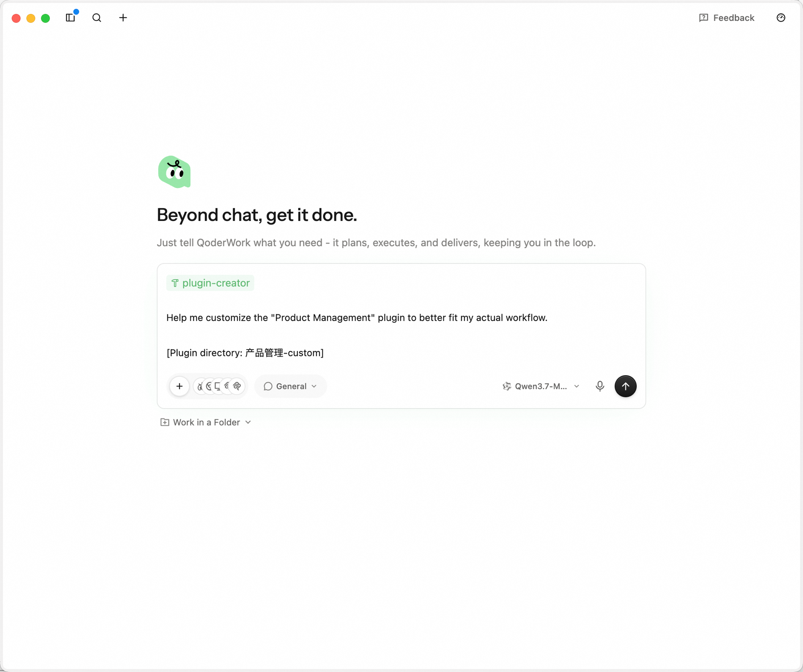Open the Feedback link
The width and height of the screenshot is (803, 672).
[x=726, y=18]
